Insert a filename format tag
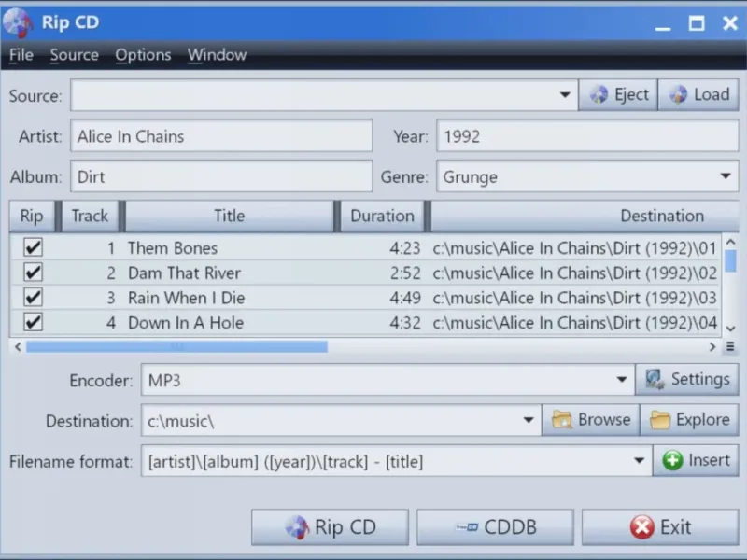 [696, 460]
